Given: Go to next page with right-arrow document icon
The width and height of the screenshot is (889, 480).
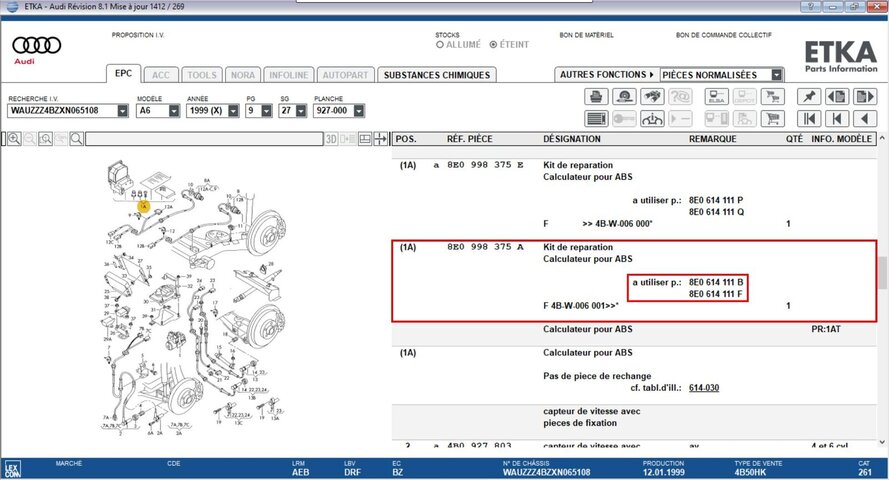Looking at the screenshot, I should tap(865, 96).
